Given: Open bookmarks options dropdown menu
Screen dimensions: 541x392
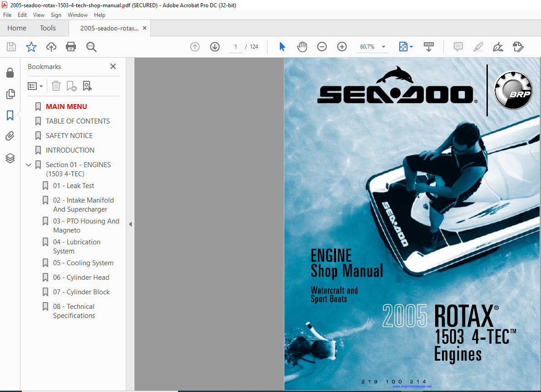Looking at the screenshot, I should pyautogui.click(x=35, y=86).
